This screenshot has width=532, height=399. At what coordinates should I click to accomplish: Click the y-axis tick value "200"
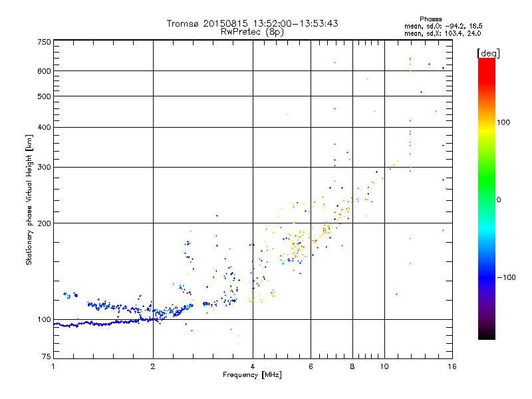coord(45,223)
